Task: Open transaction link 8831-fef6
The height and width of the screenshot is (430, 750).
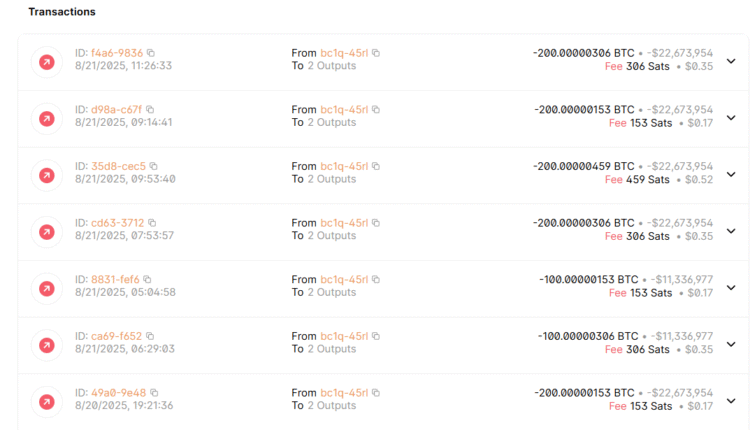Action: [x=115, y=279]
